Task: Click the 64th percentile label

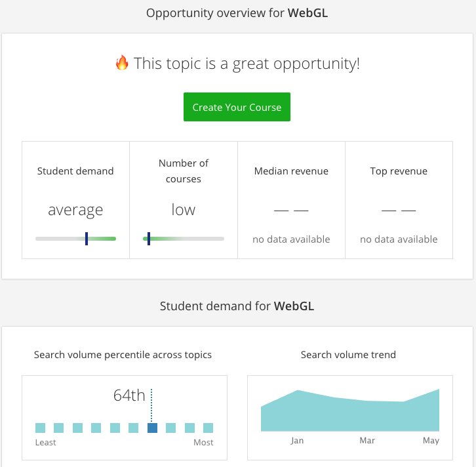Action: click(x=129, y=396)
